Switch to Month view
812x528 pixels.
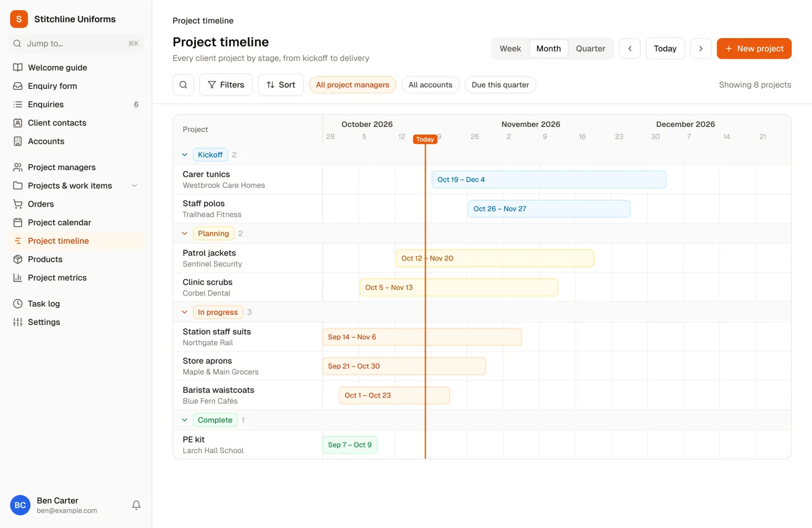549,49
